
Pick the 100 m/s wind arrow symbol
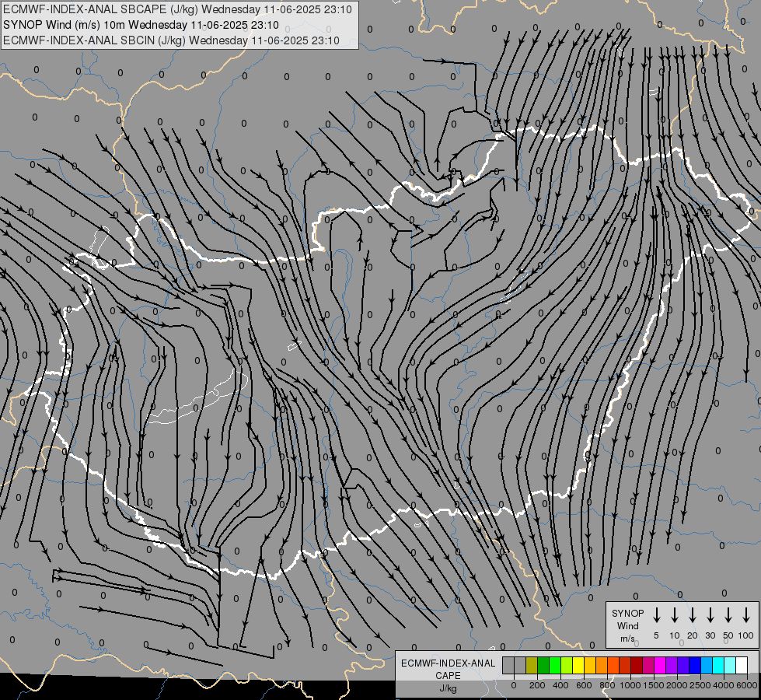tap(746, 615)
